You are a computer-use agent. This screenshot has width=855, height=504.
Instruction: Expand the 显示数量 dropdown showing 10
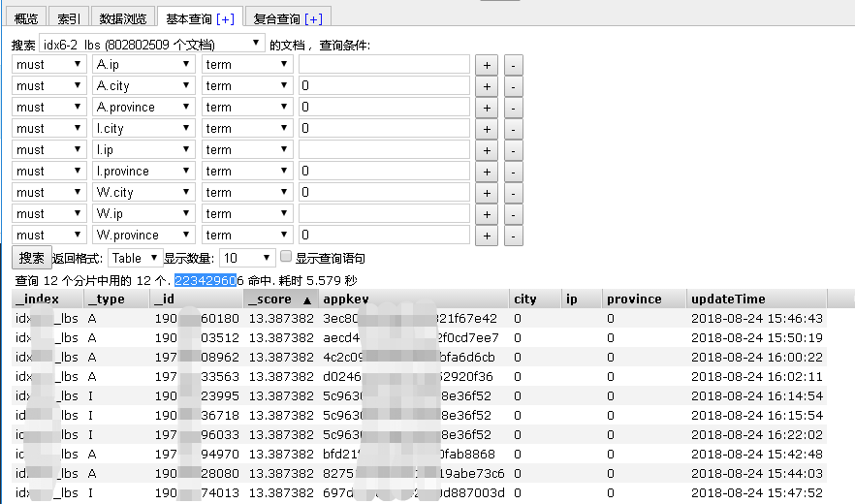coord(247,258)
